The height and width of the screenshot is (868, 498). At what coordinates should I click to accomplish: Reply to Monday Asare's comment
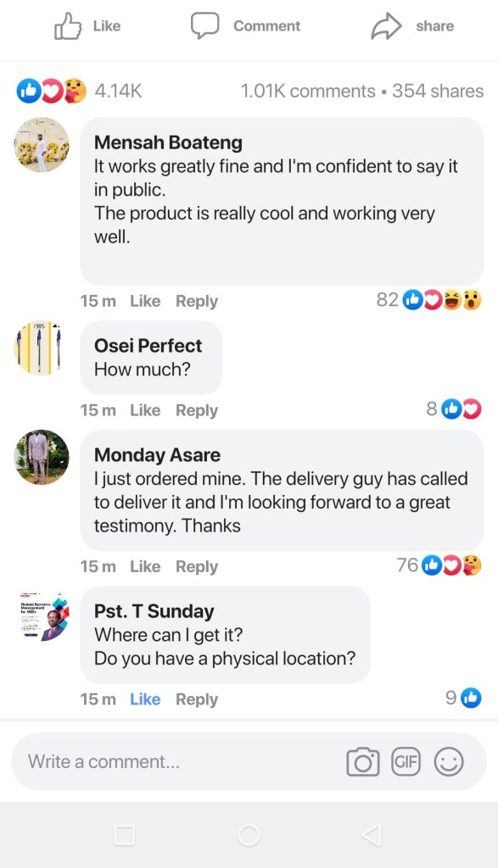[197, 567]
